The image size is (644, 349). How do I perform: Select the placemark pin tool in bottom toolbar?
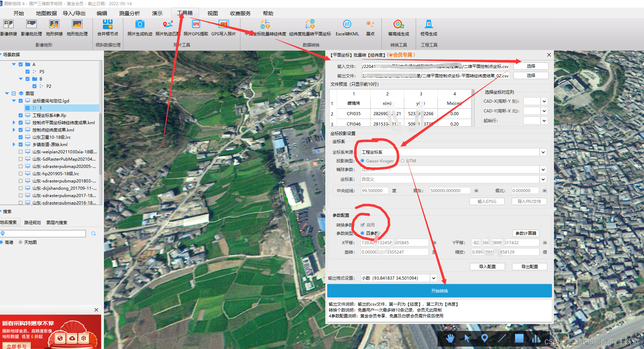pos(485,338)
